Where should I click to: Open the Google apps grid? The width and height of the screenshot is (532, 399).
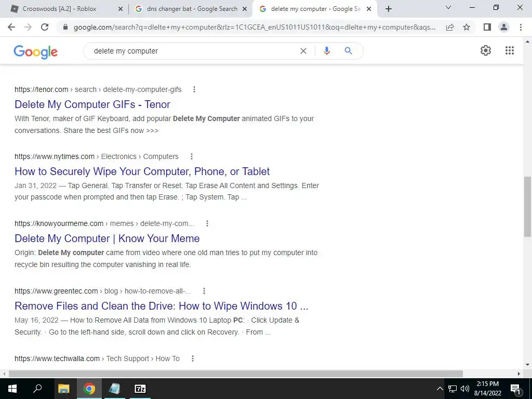pos(510,50)
